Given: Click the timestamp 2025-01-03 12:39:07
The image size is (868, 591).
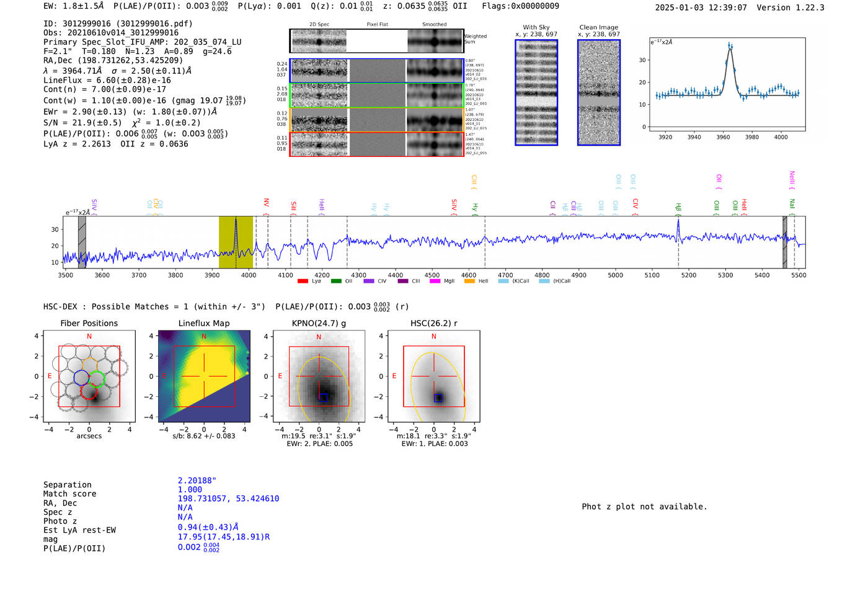Looking at the screenshot, I should pyautogui.click(x=701, y=7).
